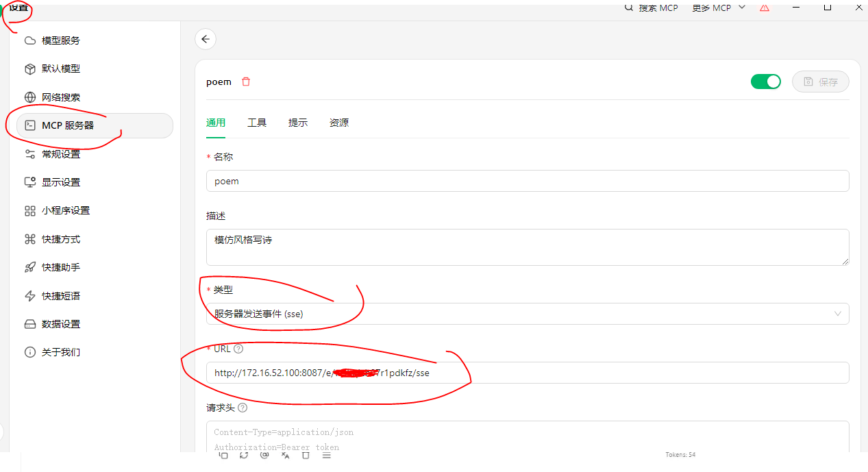
Task: Expand the 更多 MCP dropdown arrow
Action: point(741,8)
